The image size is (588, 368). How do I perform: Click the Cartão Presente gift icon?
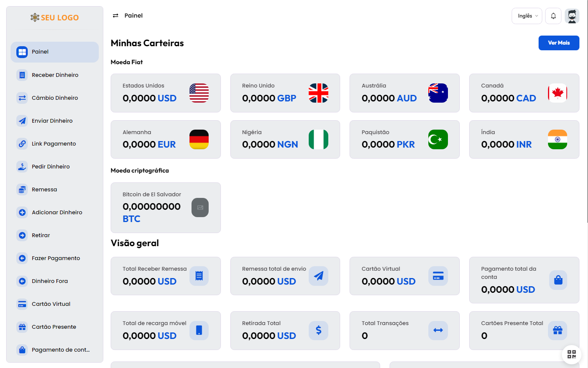coord(22,327)
